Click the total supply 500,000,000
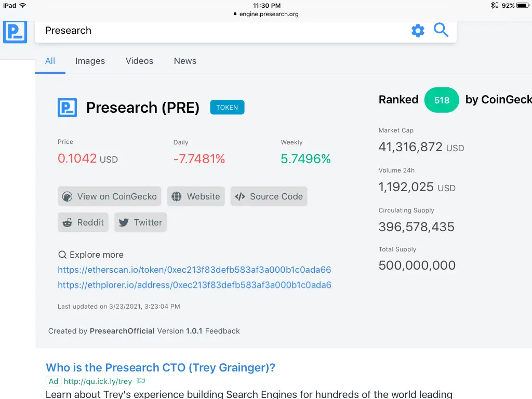Screen dimensions: 532x399 417,265
